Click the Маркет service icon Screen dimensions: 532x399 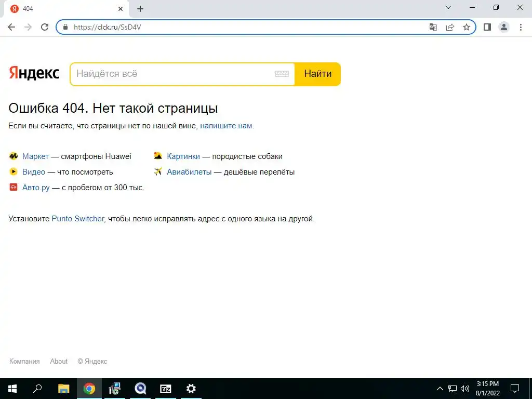click(x=13, y=156)
